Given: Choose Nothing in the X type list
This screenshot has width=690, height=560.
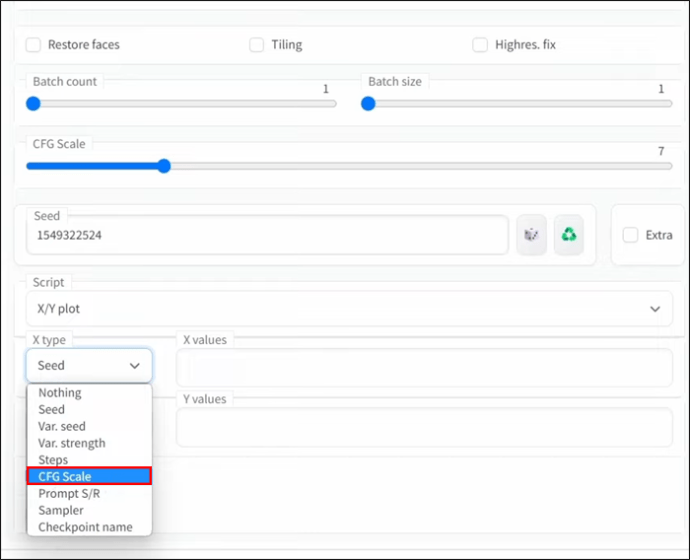Looking at the screenshot, I should click(x=60, y=393).
